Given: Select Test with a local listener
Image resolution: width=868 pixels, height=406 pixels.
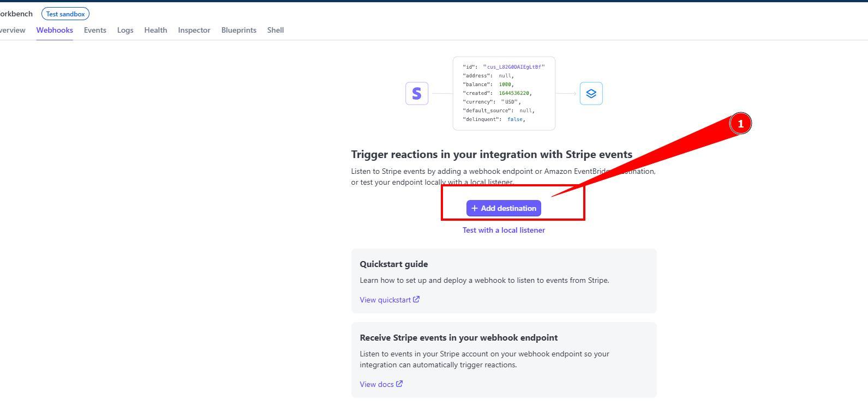Looking at the screenshot, I should tap(504, 230).
